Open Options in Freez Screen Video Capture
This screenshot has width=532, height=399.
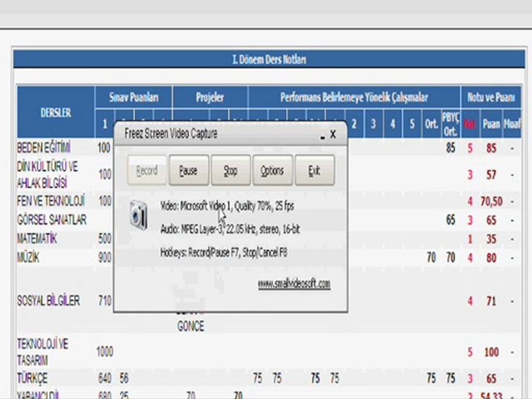(273, 170)
